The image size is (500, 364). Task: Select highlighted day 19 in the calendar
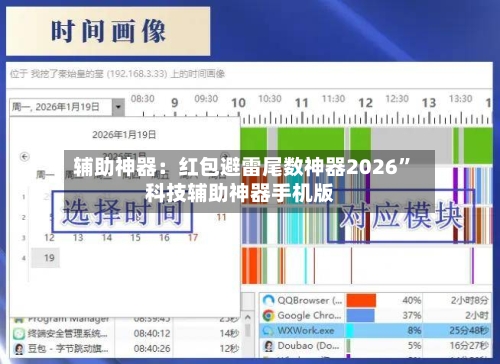pyautogui.click(x=46, y=258)
